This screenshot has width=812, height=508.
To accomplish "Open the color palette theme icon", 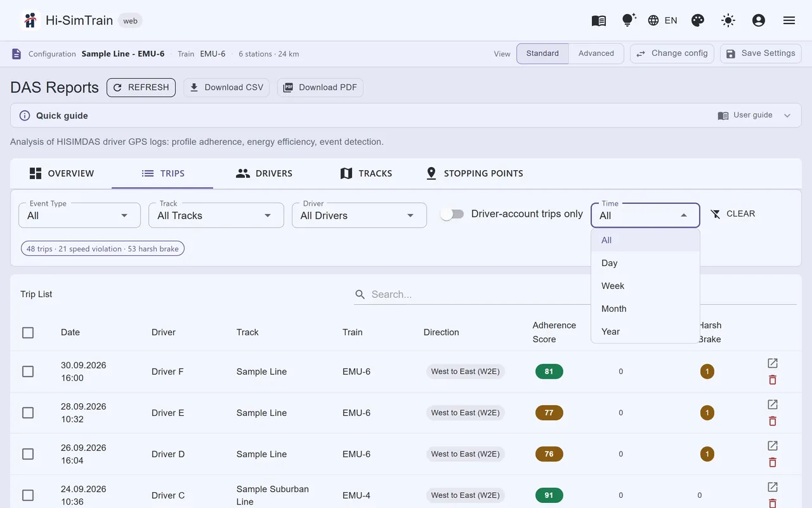I will point(698,20).
